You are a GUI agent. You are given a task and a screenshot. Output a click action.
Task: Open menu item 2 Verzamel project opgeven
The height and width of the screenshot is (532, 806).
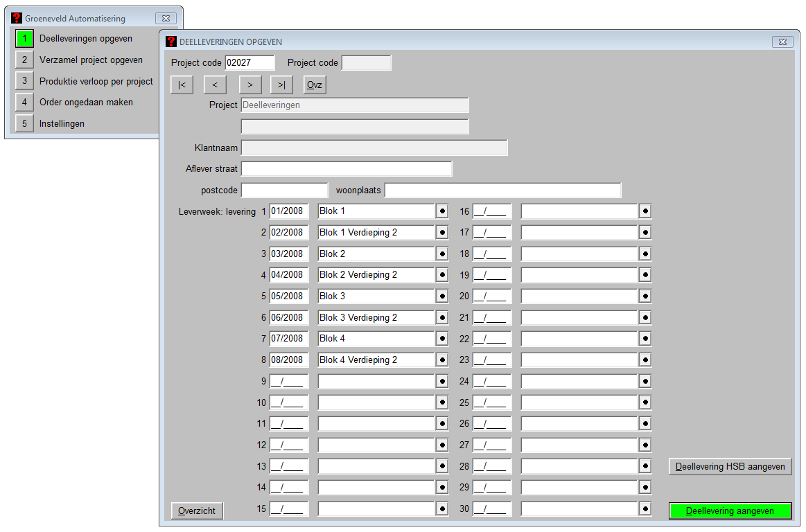(x=24, y=60)
